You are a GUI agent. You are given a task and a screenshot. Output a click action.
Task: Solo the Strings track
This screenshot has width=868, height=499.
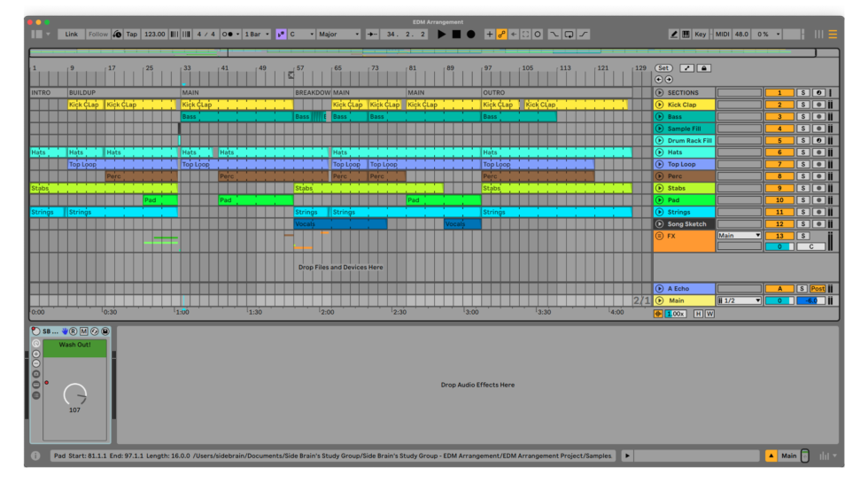[x=802, y=212]
